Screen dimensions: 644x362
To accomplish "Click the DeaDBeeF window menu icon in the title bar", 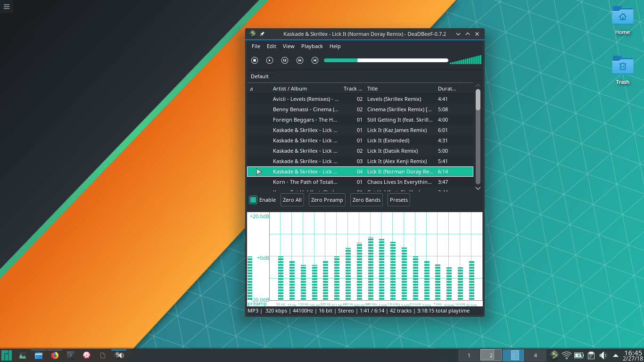I will 253,34.
